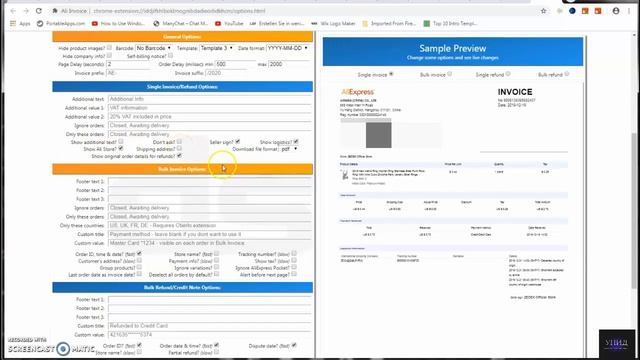Open the Chrome profile avatar icon

point(616,11)
